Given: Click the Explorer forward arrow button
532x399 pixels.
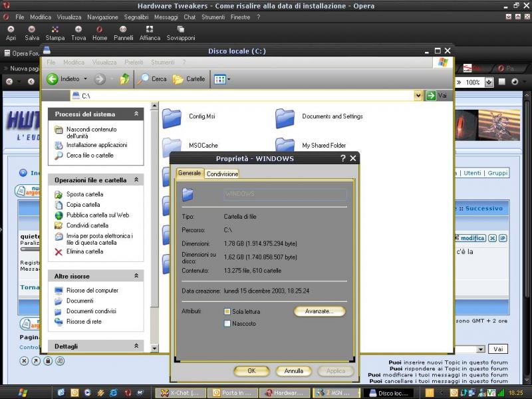Looking at the screenshot, I should coord(99,79).
